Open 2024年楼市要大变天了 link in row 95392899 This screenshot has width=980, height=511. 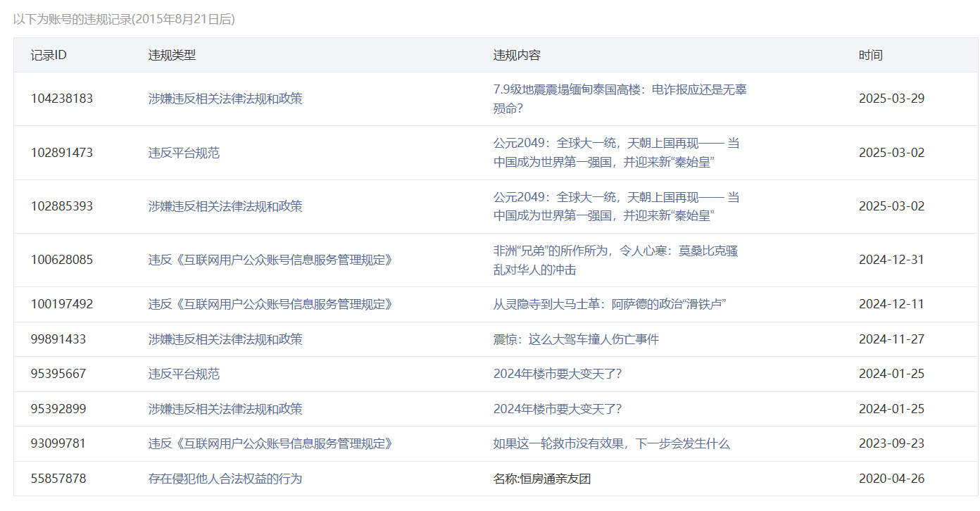pos(558,409)
